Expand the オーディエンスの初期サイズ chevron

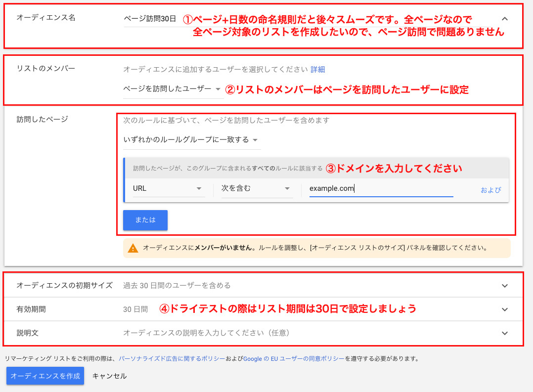[504, 286]
